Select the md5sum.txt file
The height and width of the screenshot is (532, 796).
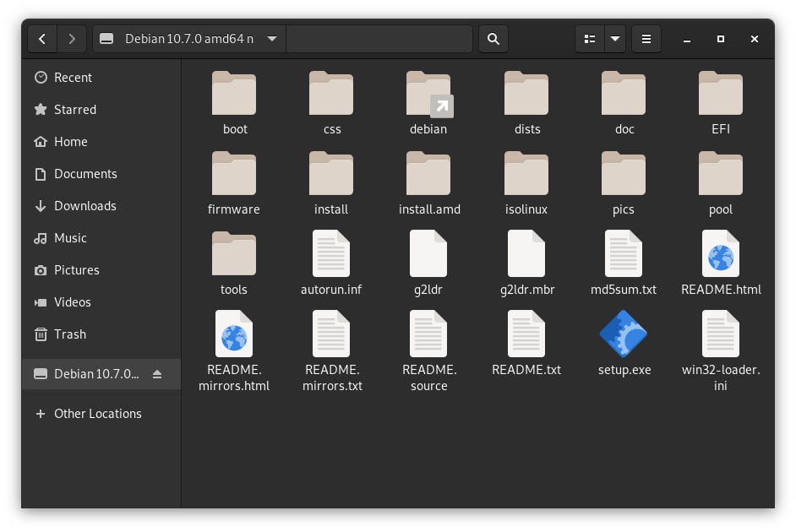tap(624, 263)
